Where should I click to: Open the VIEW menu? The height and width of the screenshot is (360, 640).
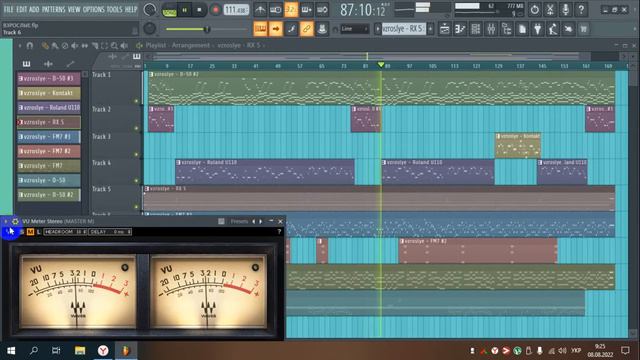click(74, 9)
